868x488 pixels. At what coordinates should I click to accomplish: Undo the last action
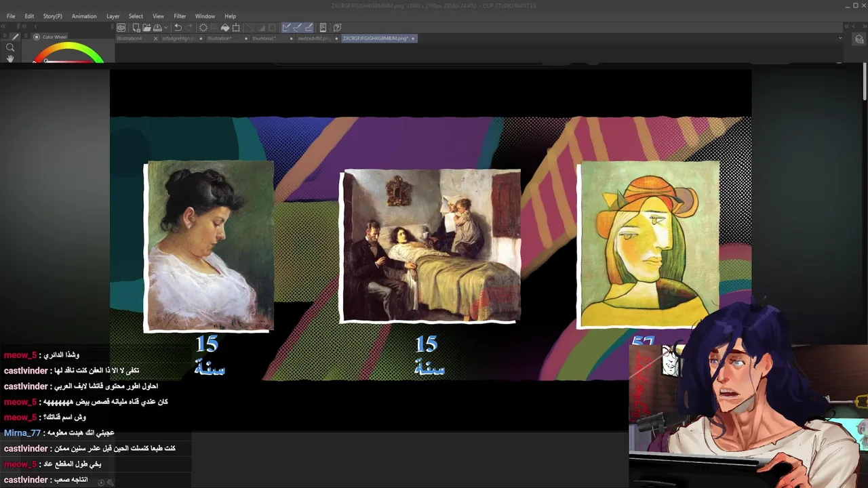coord(178,28)
